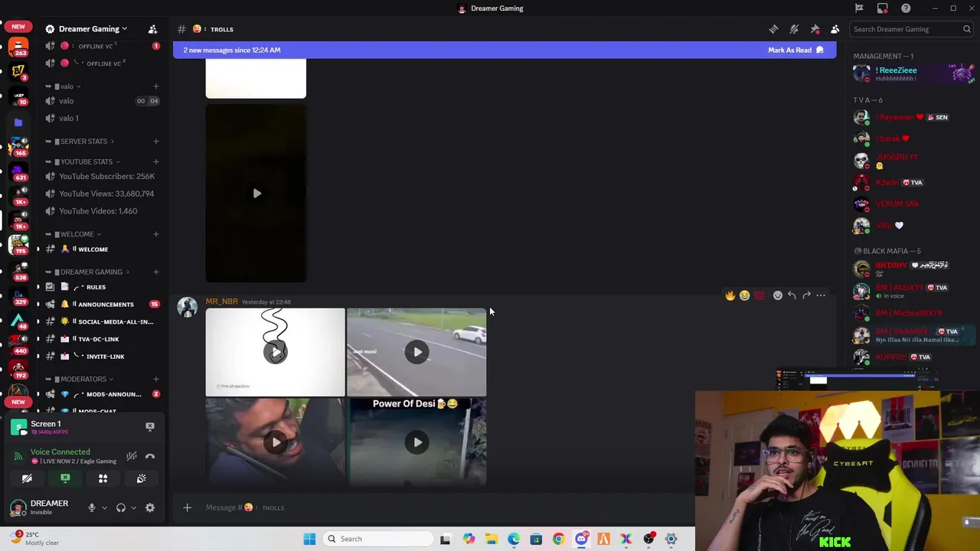
Task: Toggle green screen share button
Action: (65, 478)
